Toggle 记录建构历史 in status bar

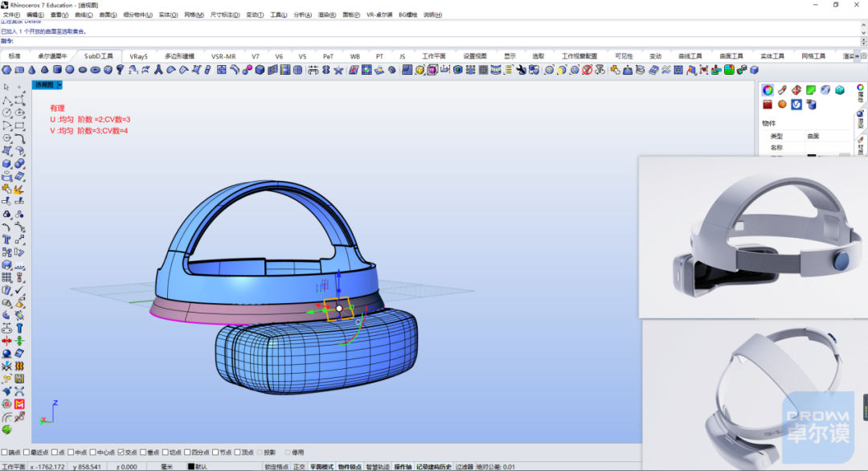[433, 467]
